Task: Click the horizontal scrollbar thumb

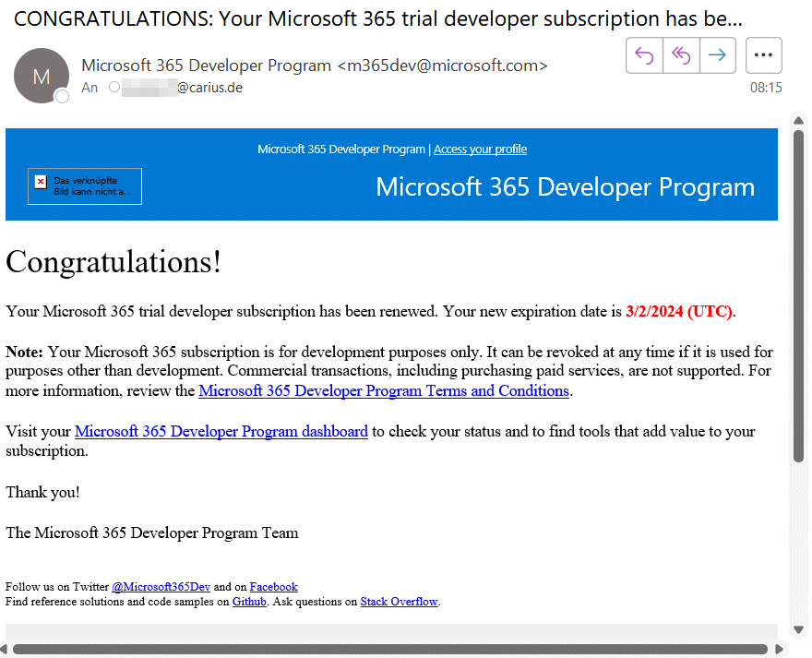Action: (x=390, y=649)
